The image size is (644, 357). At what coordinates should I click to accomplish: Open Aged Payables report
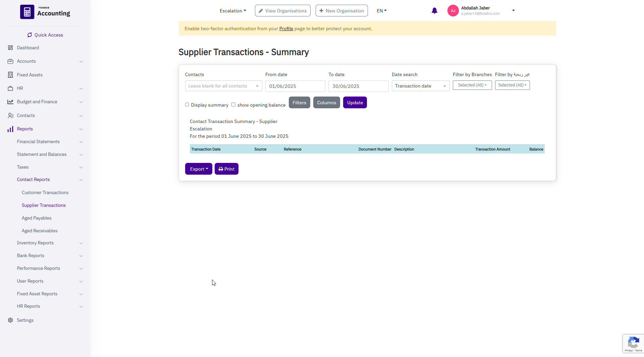37,218
